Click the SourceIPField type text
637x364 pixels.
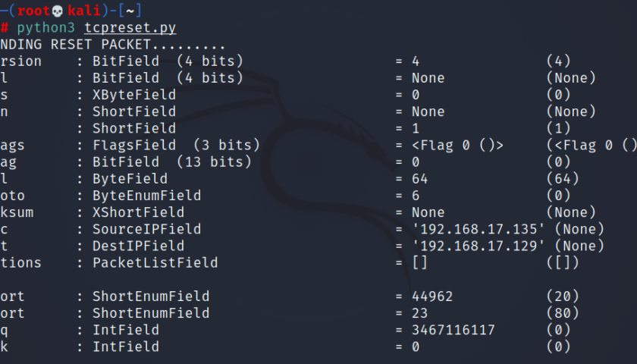[146, 229]
